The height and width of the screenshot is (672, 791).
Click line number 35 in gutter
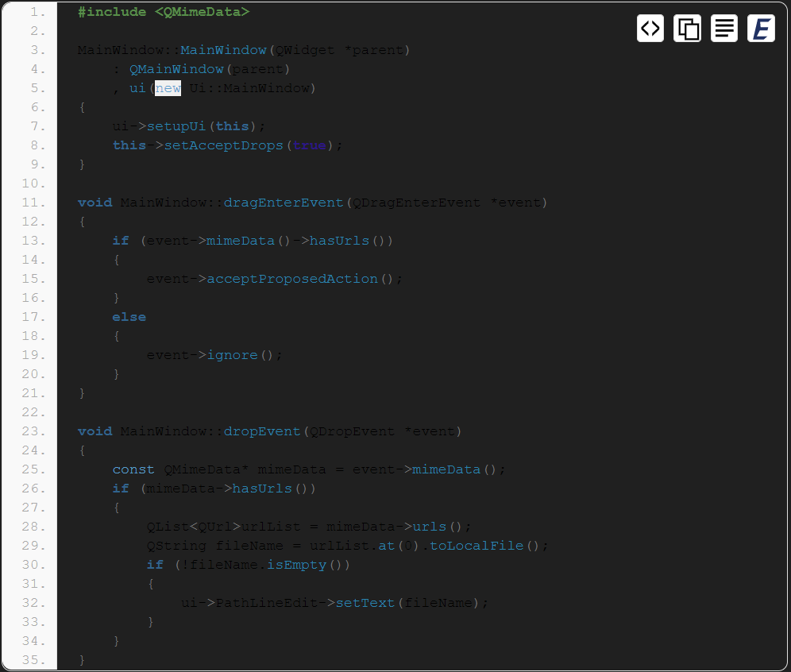34,660
